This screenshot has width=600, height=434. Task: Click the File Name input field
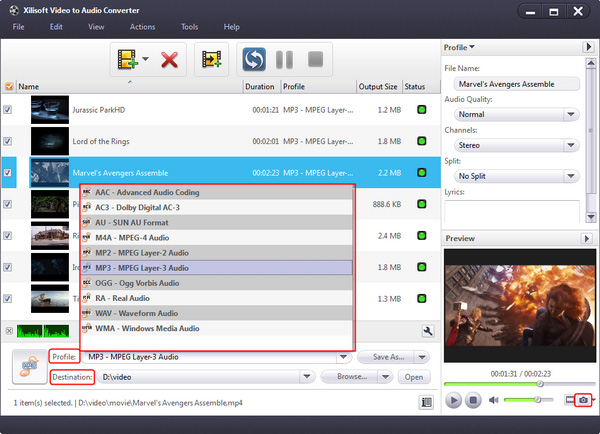click(x=517, y=84)
